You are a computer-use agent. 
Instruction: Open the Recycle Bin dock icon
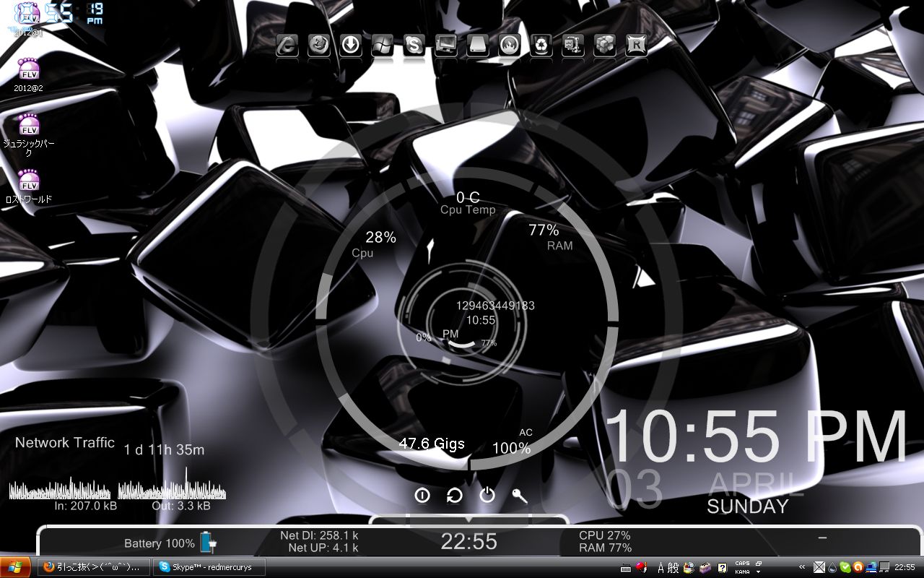click(x=541, y=46)
